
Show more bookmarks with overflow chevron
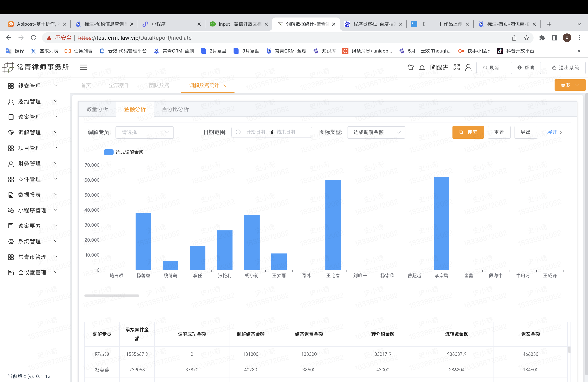click(x=579, y=51)
